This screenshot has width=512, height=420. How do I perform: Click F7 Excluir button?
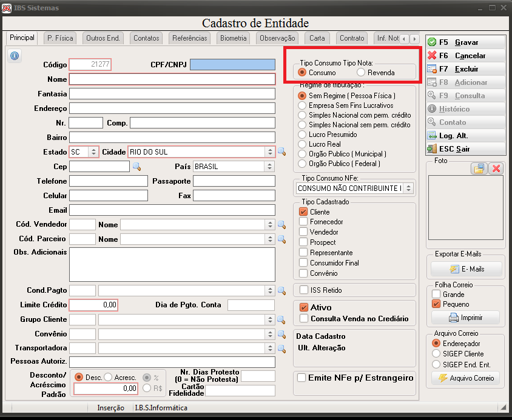coord(466,69)
